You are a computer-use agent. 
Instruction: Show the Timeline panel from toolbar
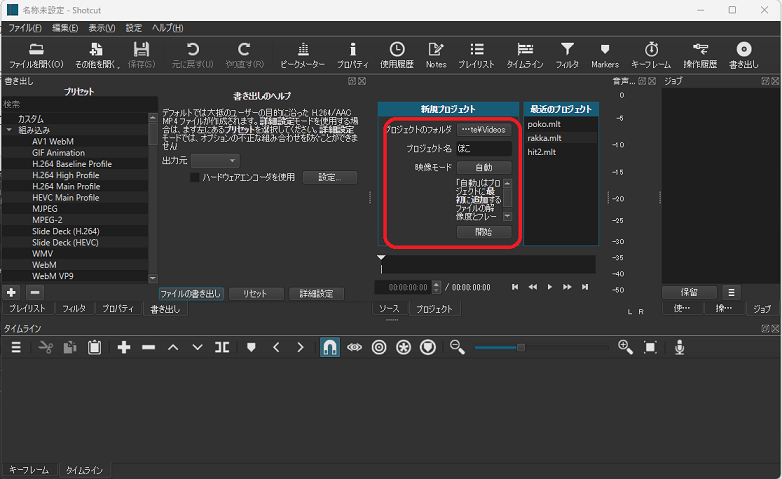525,55
